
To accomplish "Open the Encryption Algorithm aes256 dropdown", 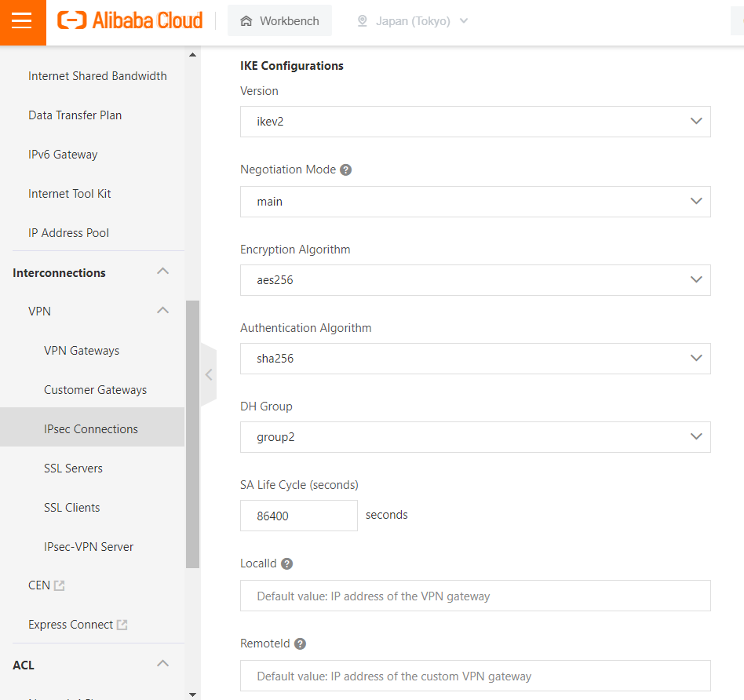I will tap(475, 280).
